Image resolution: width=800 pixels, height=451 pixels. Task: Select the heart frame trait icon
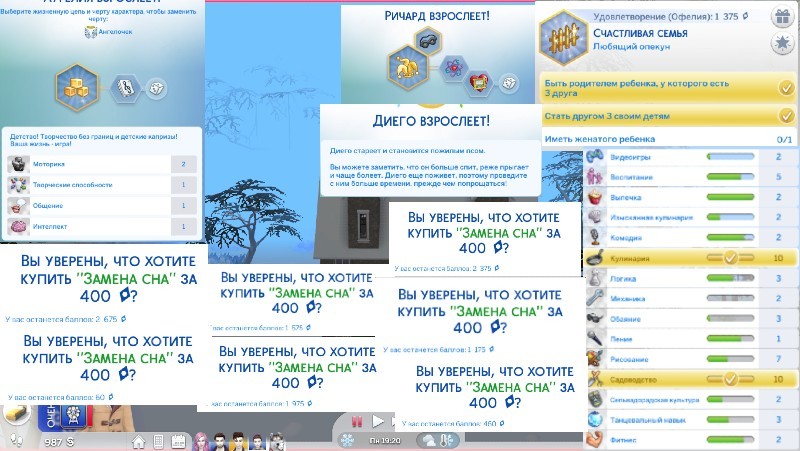[x=479, y=81]
